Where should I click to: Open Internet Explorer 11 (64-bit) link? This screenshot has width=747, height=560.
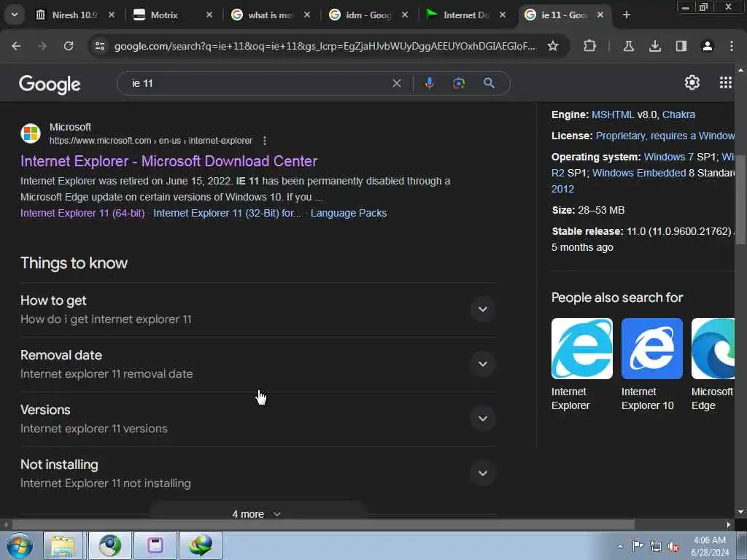(82, 213)
